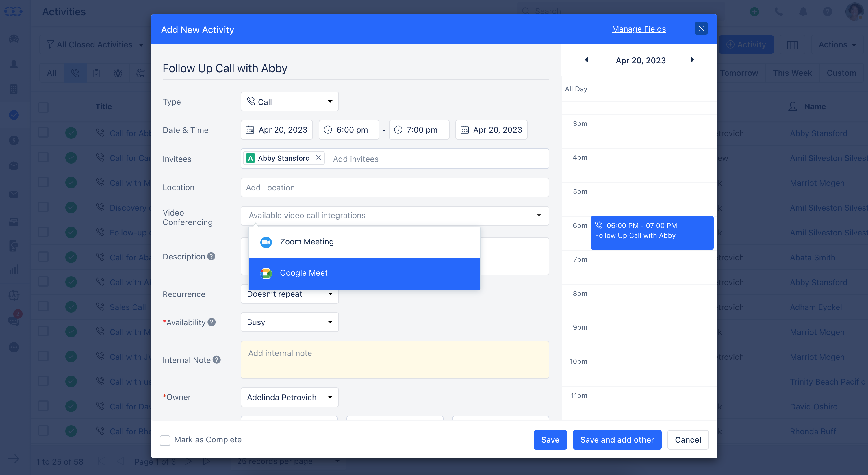Screen dimensions: 868x475
Task: Open the Video Conferencing integrations dropdown
Action: tap(395, 216)
